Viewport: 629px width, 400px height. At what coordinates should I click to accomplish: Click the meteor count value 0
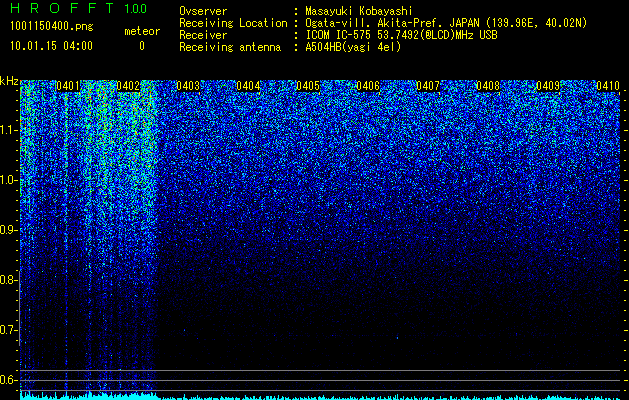142,46
